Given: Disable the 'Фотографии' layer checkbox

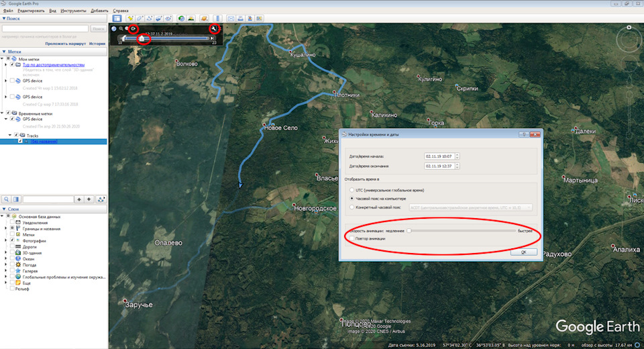Looking at the screenshot, I should (12, 240).
